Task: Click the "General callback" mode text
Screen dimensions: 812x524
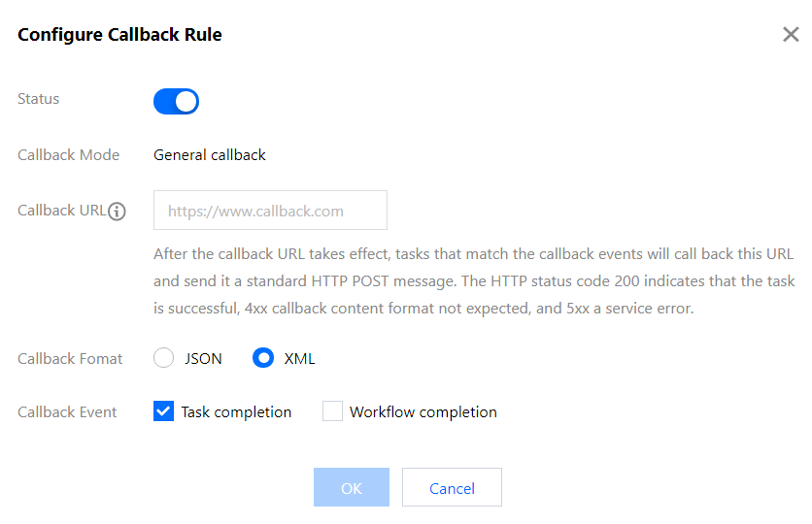Action: 210,155
